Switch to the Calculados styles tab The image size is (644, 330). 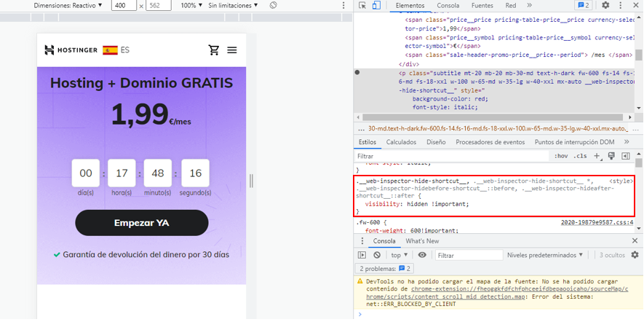(401, 142)
